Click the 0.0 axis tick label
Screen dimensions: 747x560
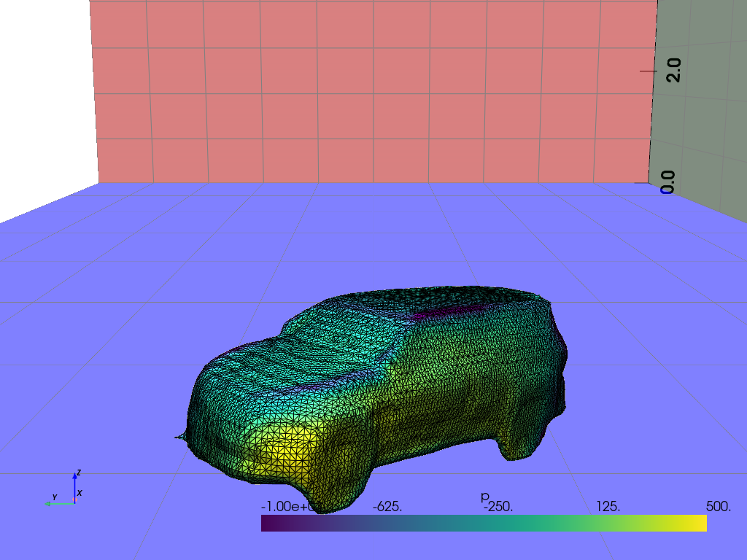point(667,182)
